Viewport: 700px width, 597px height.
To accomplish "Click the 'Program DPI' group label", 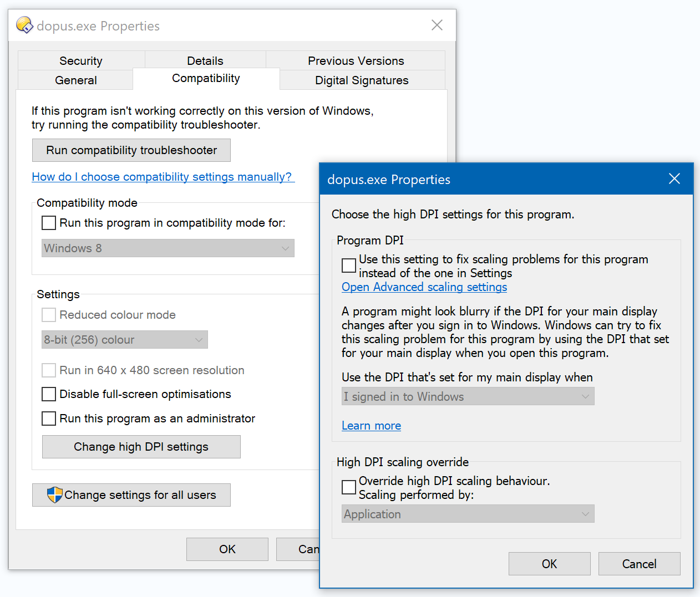I will pyautogui.click(x=370, y=241).
